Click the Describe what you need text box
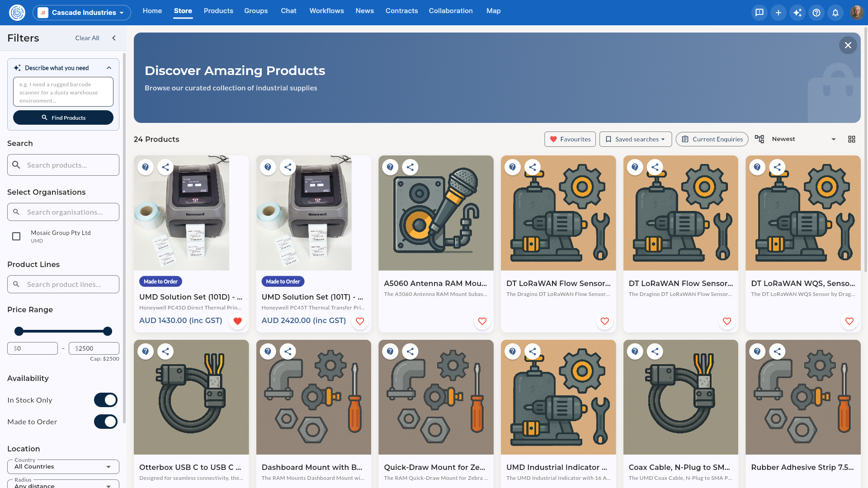 click(63, 92)
